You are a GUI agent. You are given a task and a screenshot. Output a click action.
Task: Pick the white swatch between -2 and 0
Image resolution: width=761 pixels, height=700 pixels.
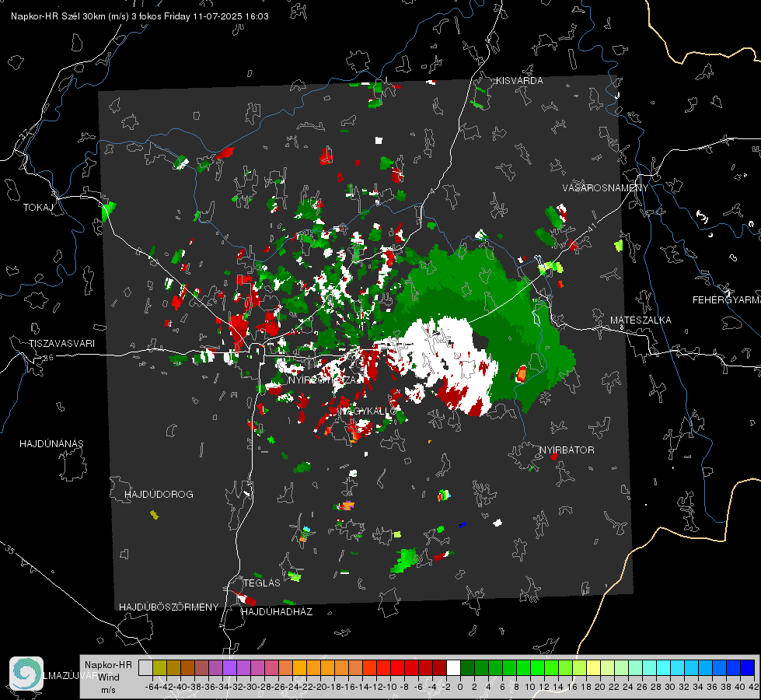tap(453, 667)
